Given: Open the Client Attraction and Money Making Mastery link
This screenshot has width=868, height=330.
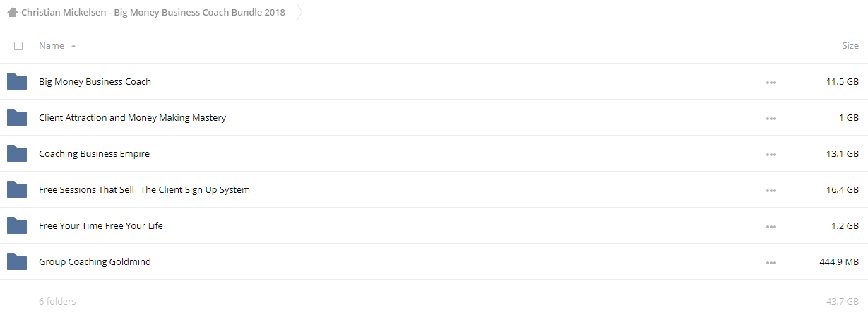Looking at the screenshot, I should click(133, 118).
